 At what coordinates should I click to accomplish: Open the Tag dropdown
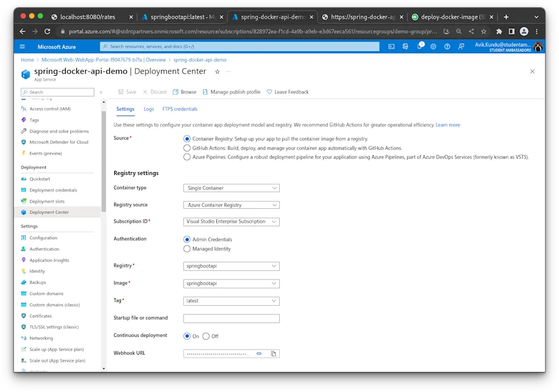click(x=231, y=301)
